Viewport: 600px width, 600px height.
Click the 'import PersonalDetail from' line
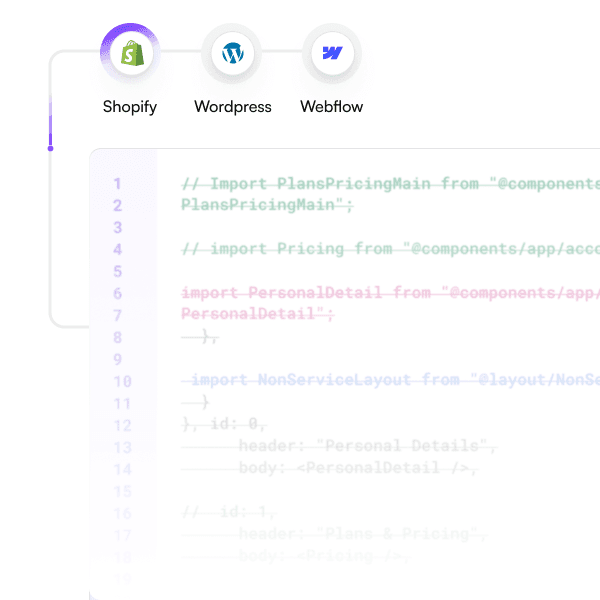(x=390, y=293)
